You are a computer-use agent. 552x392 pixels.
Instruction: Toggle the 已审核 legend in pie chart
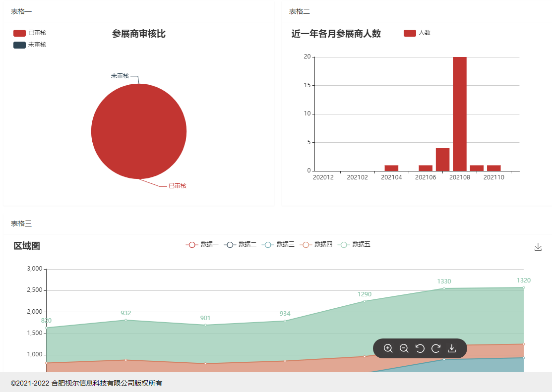tap(30, 33)
